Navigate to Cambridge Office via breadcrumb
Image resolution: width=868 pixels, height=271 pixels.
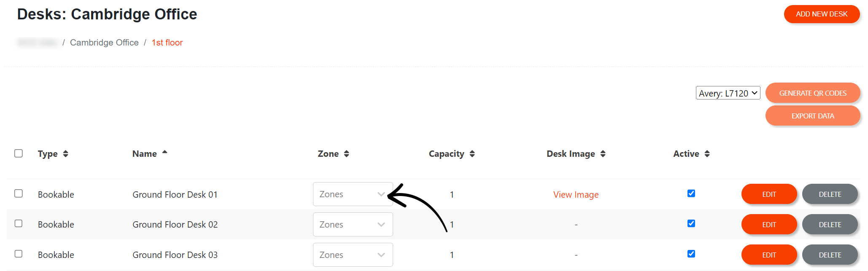[104, 42]
